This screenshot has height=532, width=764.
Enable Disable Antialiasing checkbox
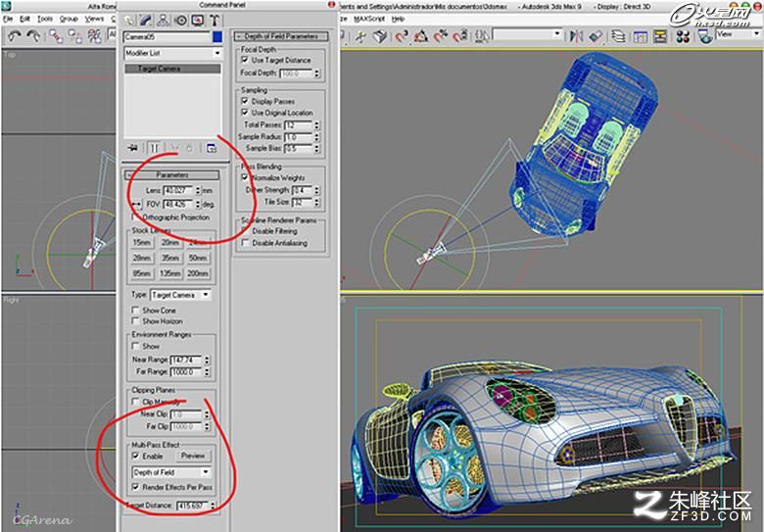tap(245, 243)
